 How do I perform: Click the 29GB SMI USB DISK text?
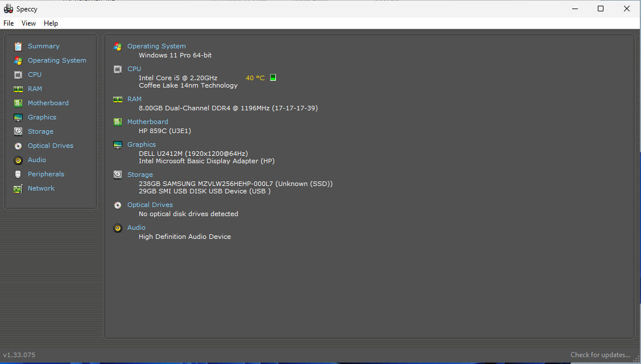[x=204, y=192]
